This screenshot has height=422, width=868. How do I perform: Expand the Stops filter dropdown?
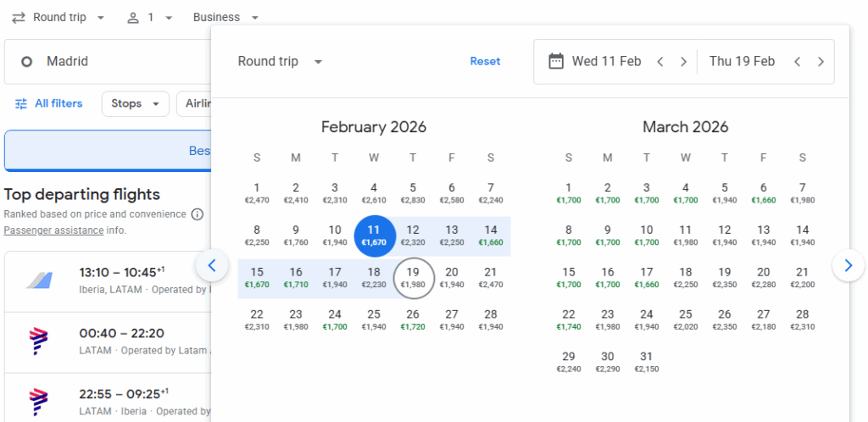point(135,103)
